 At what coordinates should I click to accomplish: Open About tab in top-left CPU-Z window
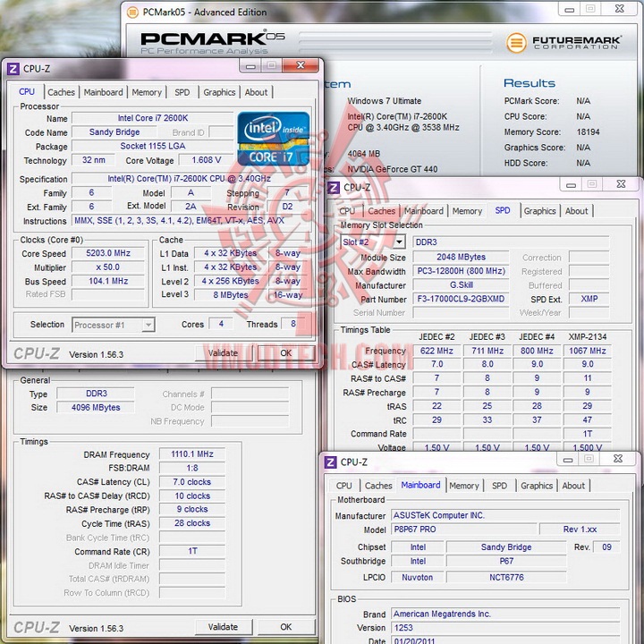point(256,92)
